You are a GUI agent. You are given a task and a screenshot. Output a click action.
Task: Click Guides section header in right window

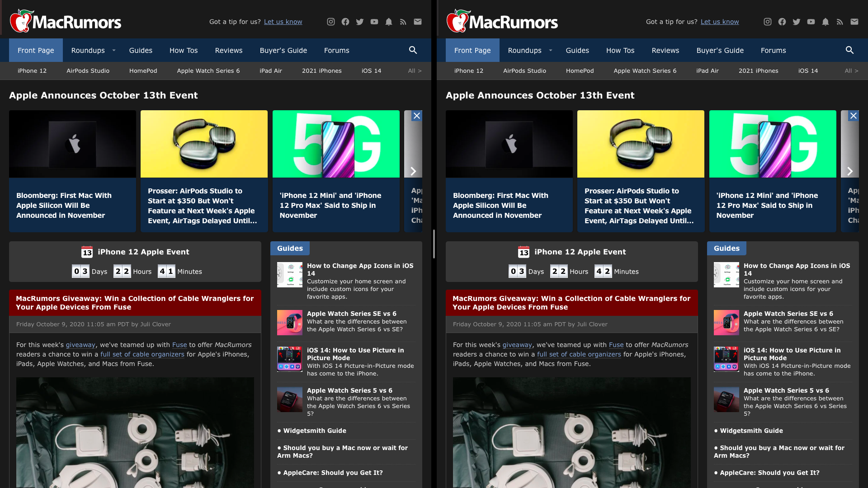click(726, 249)
